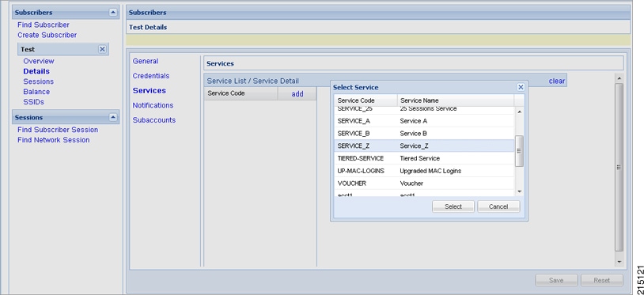
Task: Close the Test subscriber tab
Action: pos(102,49)
